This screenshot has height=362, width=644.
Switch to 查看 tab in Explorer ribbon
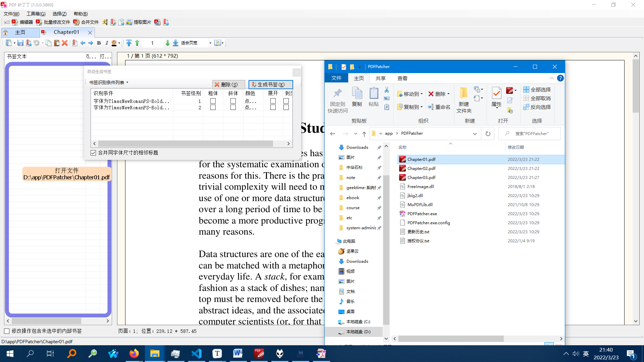[402, 78]
